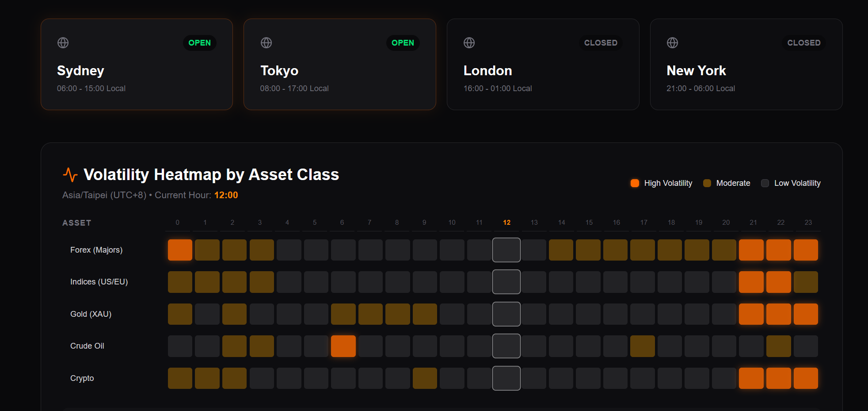Select hour 21 column header
The width and height of the screenshot is (868, 411).
point(753,223)
